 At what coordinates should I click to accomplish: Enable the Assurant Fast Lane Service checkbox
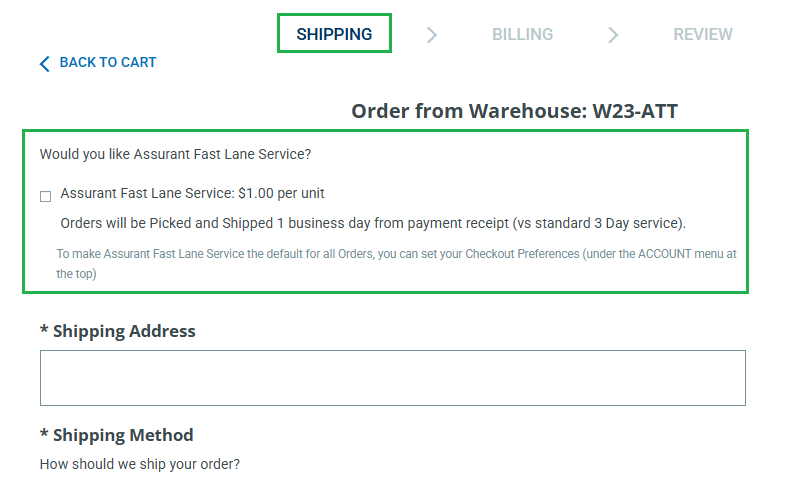(45, 196)
